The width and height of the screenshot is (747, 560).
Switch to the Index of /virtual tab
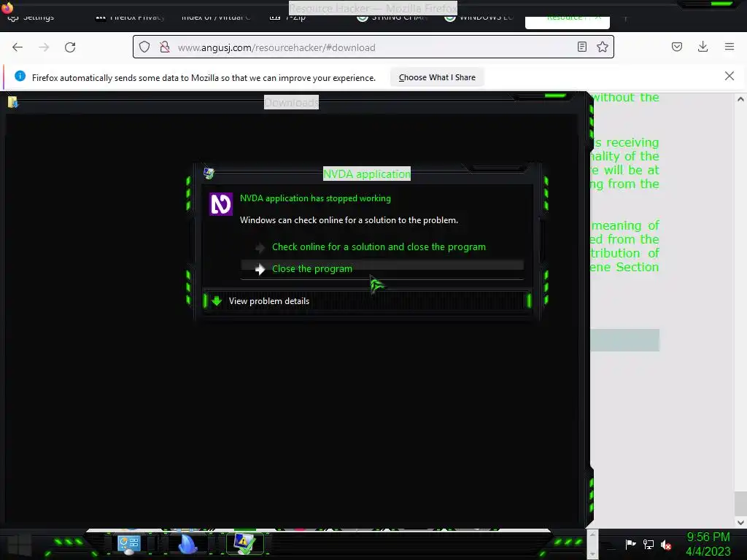(x=215, y=18)
